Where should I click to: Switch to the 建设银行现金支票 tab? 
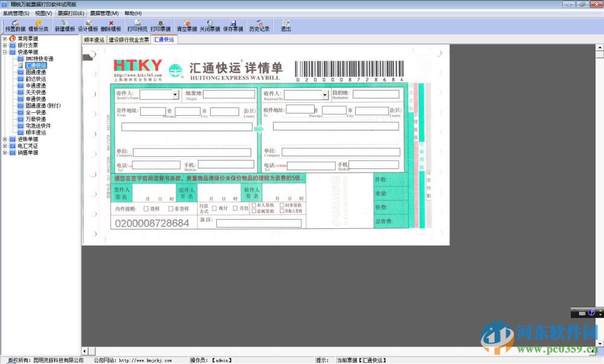[129, 40]
